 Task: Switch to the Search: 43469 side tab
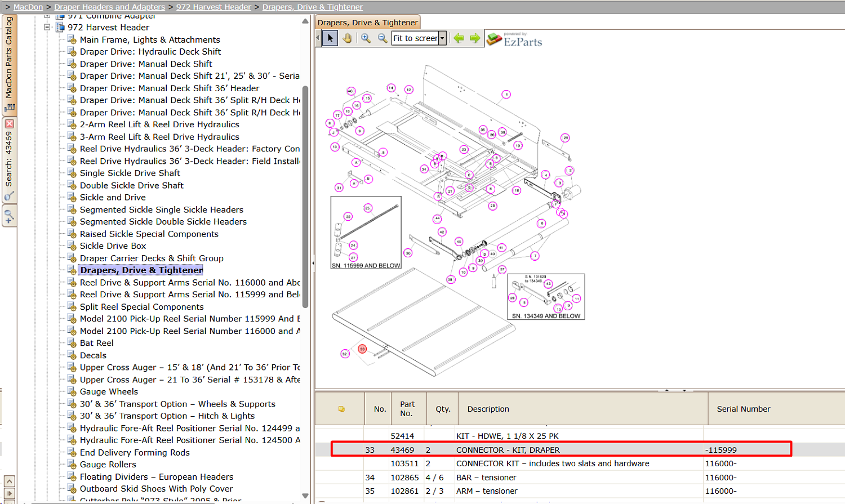9,159
